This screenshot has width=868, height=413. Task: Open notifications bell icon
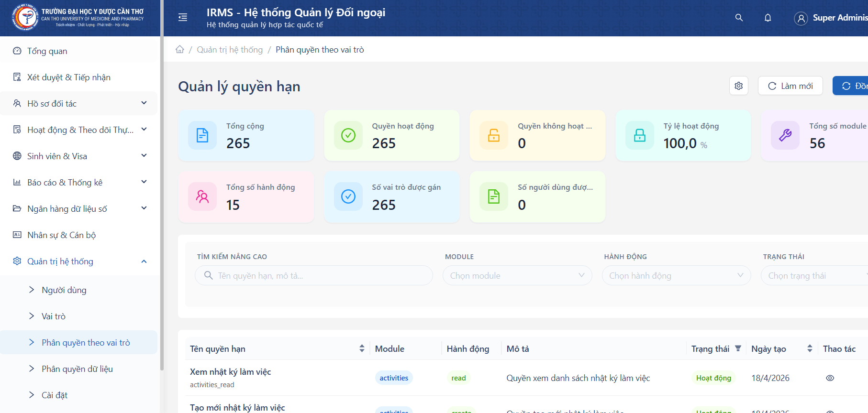coord(768,18)
